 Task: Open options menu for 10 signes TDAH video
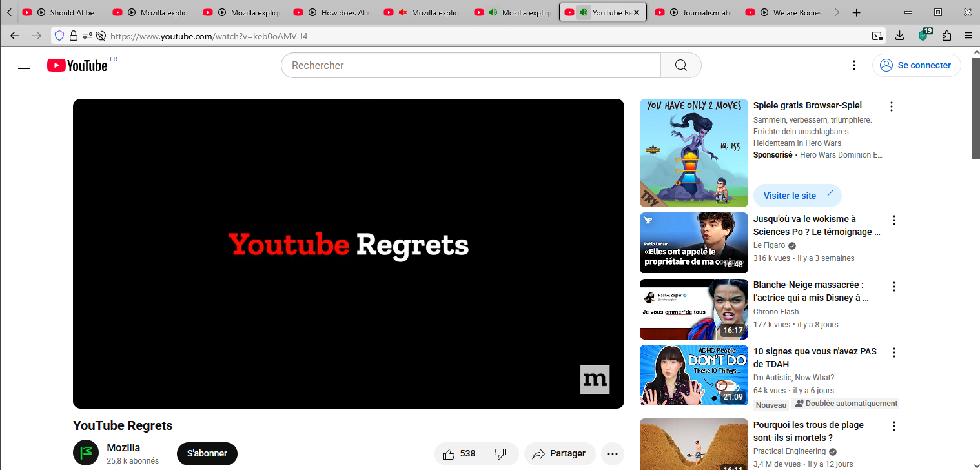click(x=894, y=352)
